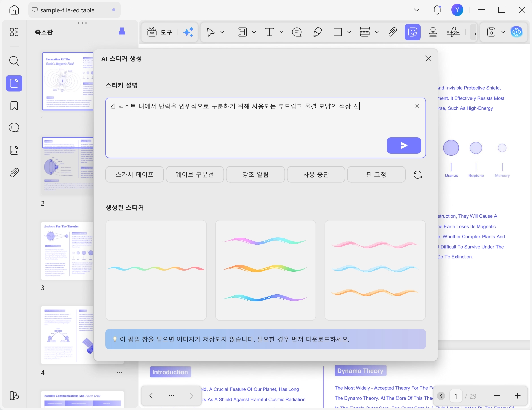Open page 1 thumbnail

68,81
